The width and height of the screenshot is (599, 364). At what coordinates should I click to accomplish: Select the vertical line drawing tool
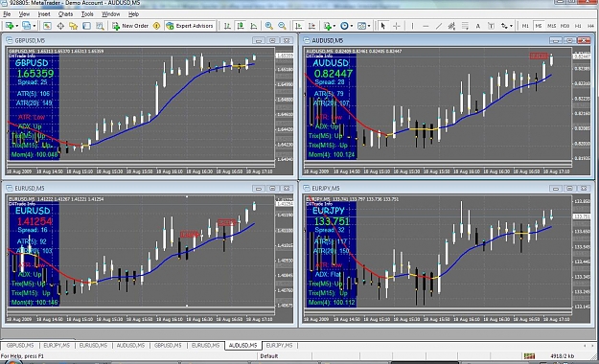click(x=412, y=26)
